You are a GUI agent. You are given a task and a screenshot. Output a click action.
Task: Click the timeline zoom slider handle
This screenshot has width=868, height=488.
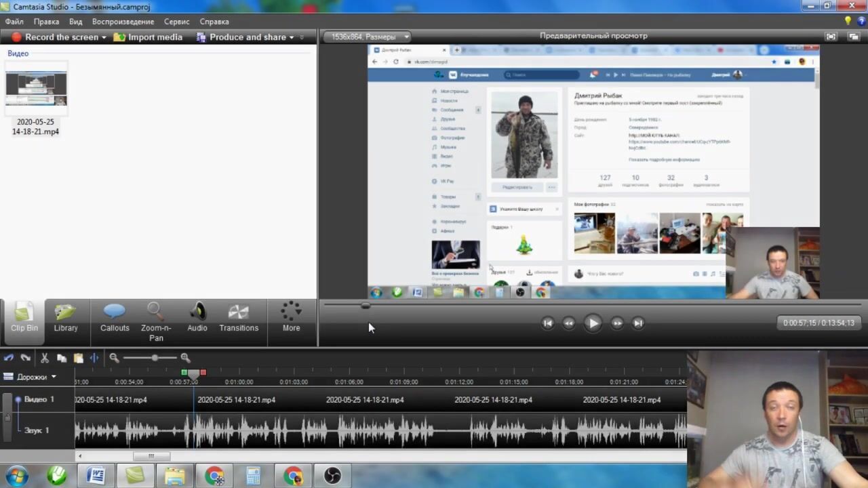155,358
